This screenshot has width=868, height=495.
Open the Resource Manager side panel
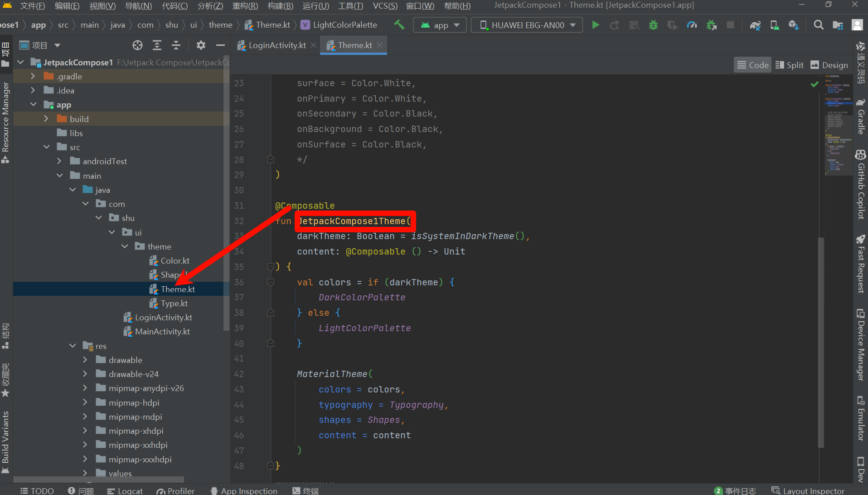coord(5,123)
